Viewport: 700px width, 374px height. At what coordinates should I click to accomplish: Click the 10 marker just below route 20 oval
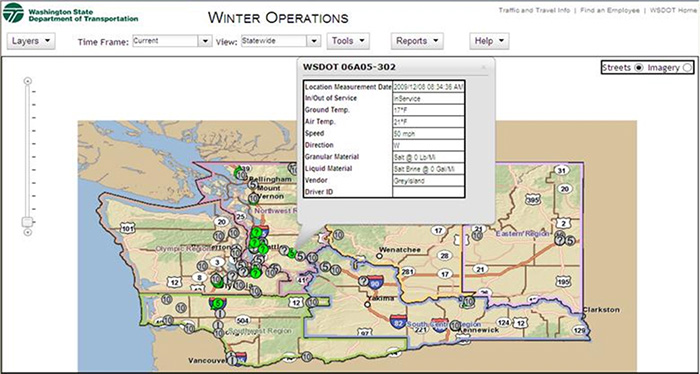click(219, 236)
